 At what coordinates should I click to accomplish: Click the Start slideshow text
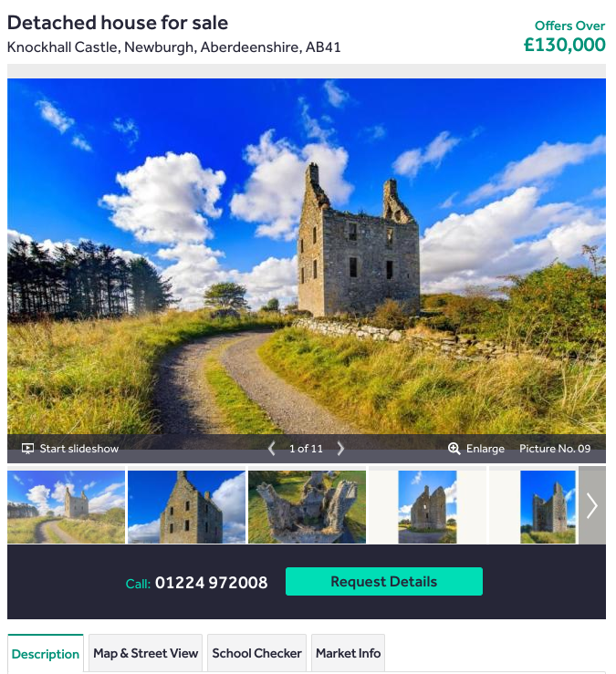79,449
